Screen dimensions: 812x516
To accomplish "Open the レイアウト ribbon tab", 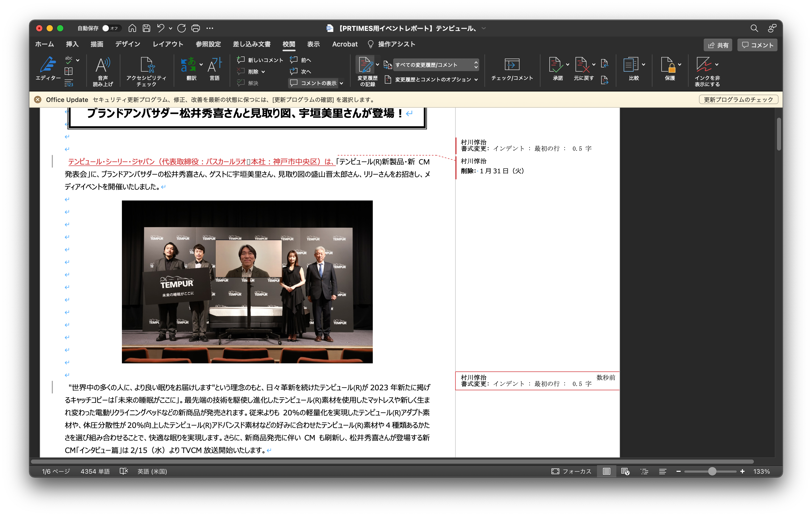I will [168, 44].
